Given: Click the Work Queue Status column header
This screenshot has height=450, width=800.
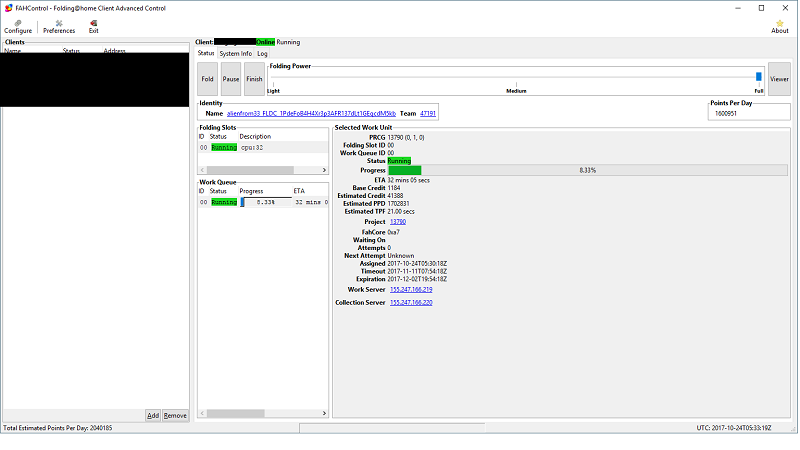Looking at the screenshot, I should click(x=218, y=191).
